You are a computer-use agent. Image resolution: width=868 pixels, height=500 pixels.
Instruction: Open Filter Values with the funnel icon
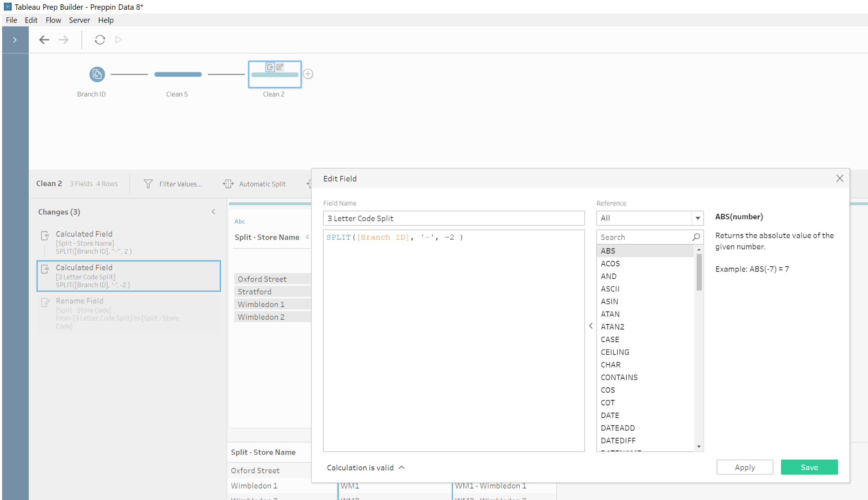pyautogui.click(x=148, y=184)
